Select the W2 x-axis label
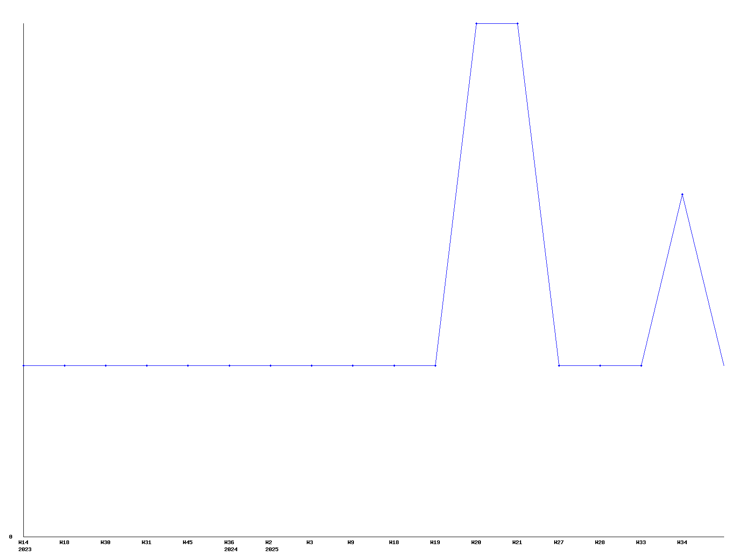The height and width of the screenshot is (560, 747). pyautogui.click(x=268, y=542)
